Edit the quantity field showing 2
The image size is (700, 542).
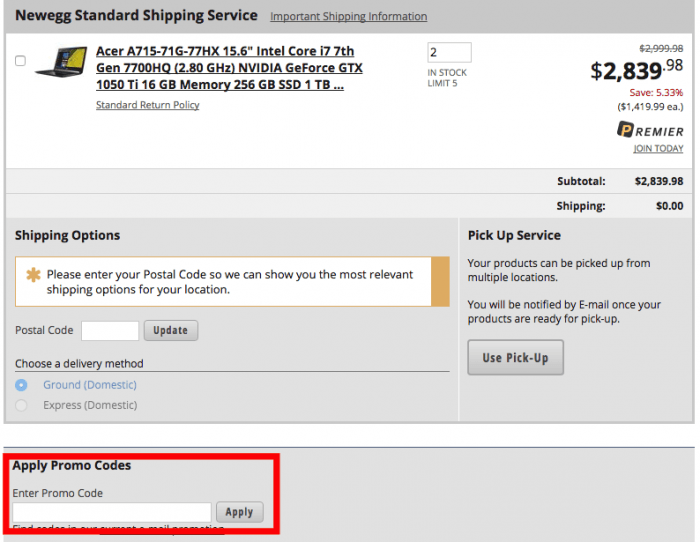coord(449,52)
